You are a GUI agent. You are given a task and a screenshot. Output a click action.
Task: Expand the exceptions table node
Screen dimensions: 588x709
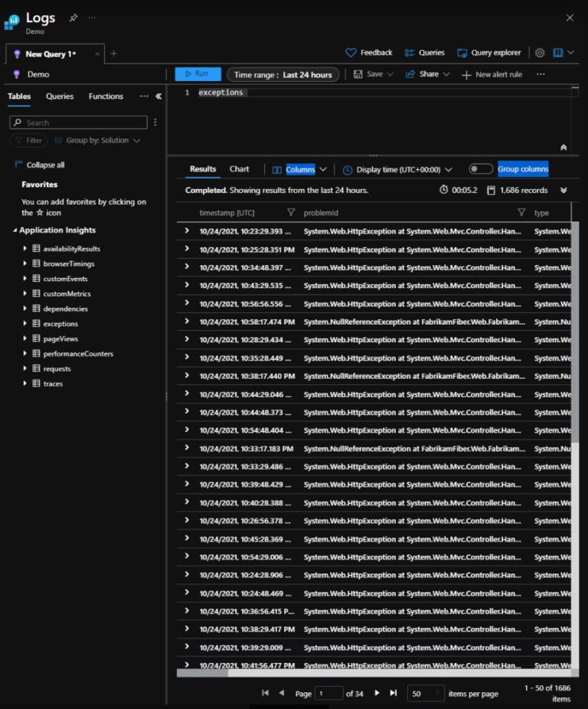click(25, 324)
